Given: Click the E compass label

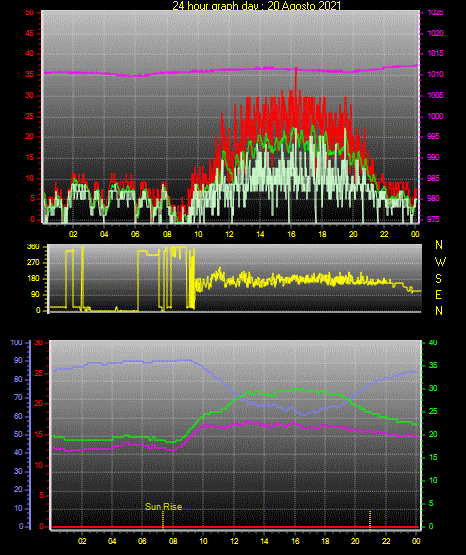Looking at the screenshot, I should tap(438, 294).
